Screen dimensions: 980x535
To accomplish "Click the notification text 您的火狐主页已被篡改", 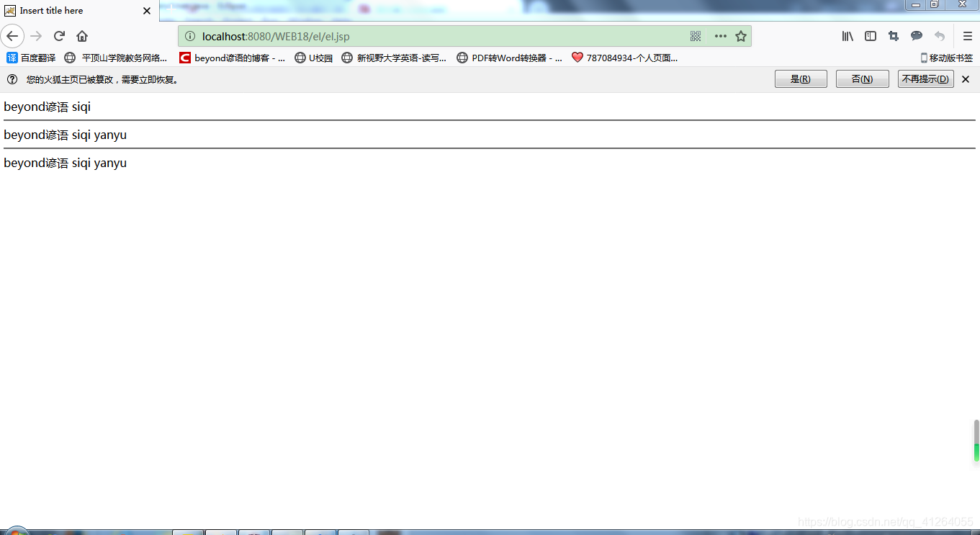I will point(103,79).
